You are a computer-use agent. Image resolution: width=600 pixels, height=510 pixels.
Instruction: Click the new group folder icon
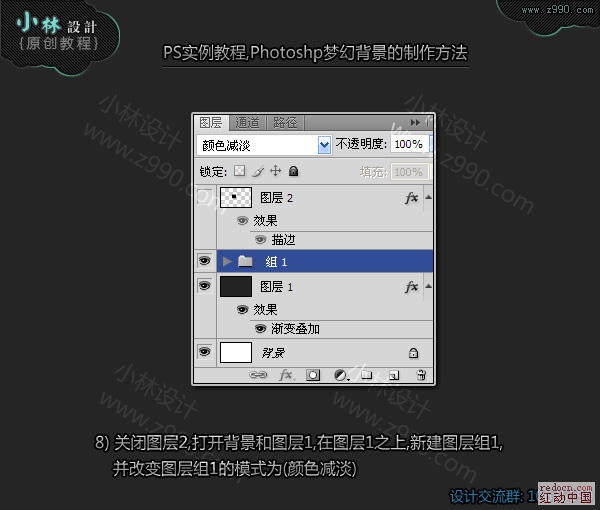tap(367, 375)
